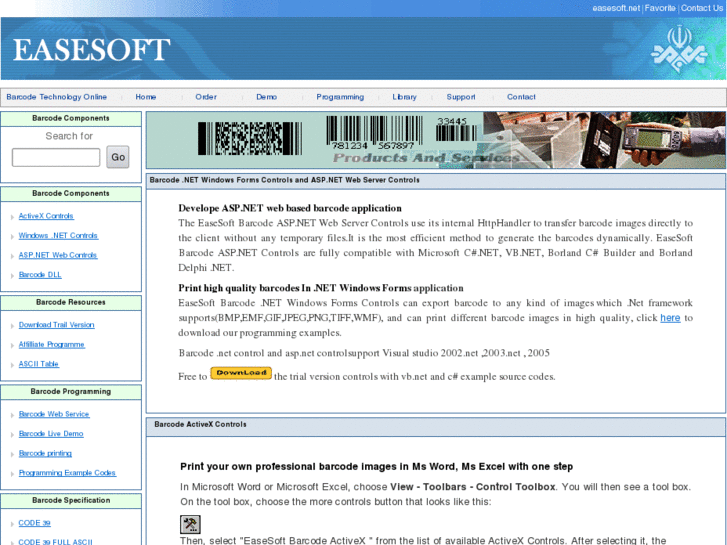Open the Affilliate Programme link
The width and height of the screenshot is (727, 545).
[x=51, y=344]
